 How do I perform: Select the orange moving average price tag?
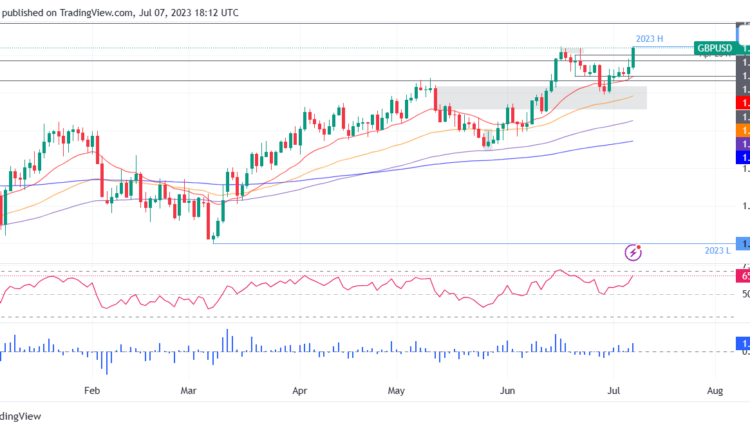tap(743, 130)
